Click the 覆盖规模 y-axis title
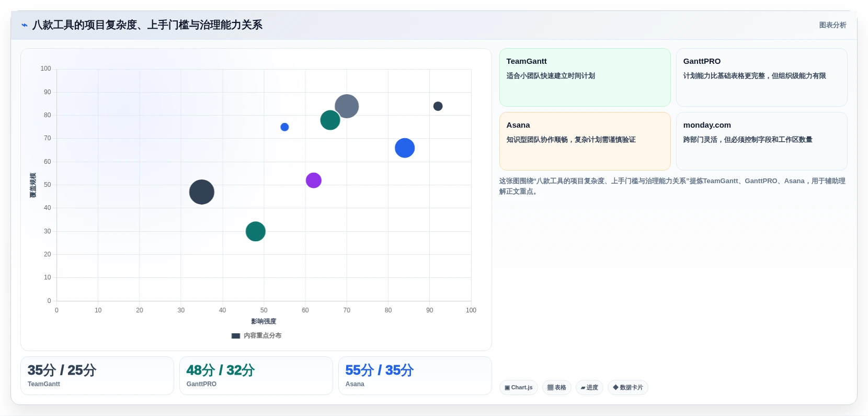This screenshot has width=868, height=416. point(33,185)
